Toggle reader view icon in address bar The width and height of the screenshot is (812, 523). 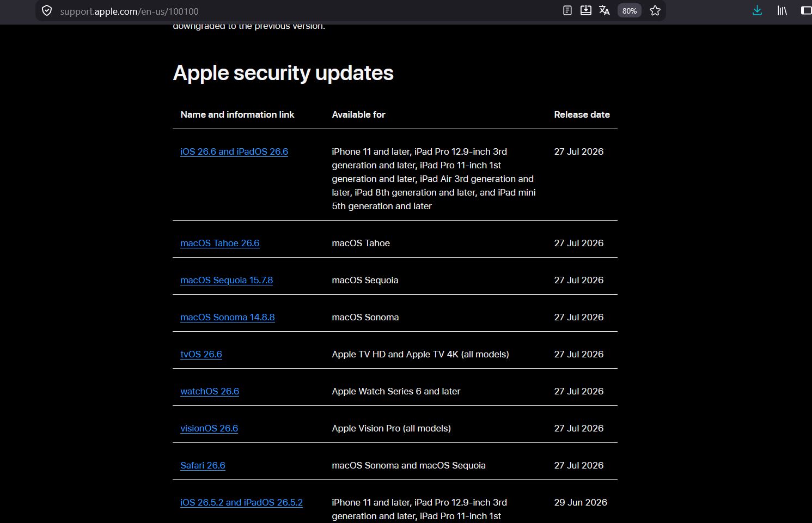pos(567,10)
